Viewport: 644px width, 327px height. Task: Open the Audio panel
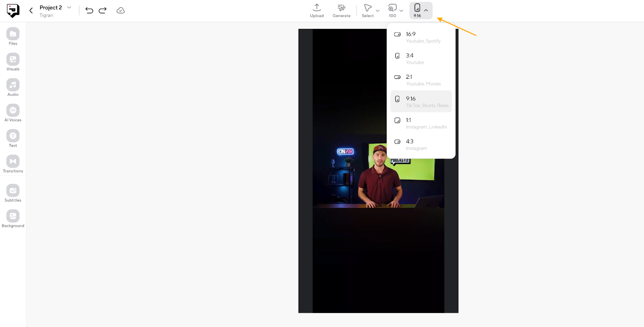tap(13, 87)
